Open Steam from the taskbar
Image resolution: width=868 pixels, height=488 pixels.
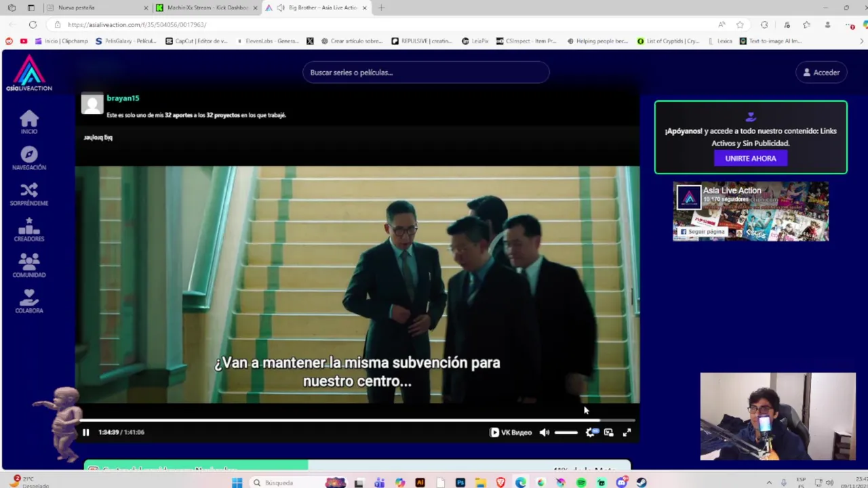point(642,483)
